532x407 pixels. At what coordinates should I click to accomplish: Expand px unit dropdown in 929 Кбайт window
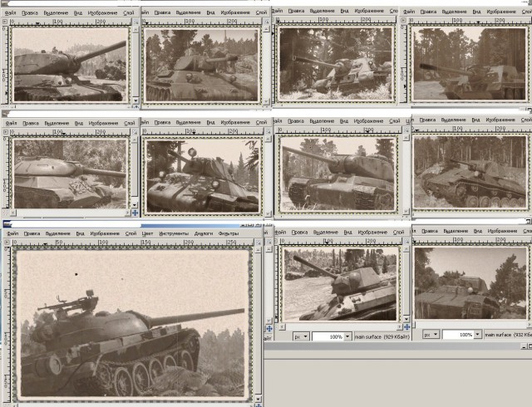[301, 336]
